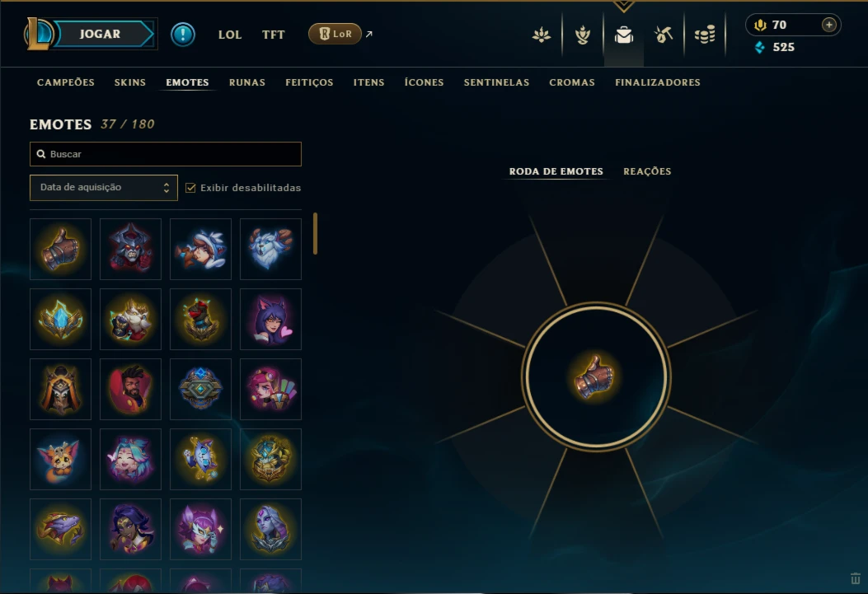Open the Loot hammer icon
Screen dimensions: 868x594
tap(664, 35)
